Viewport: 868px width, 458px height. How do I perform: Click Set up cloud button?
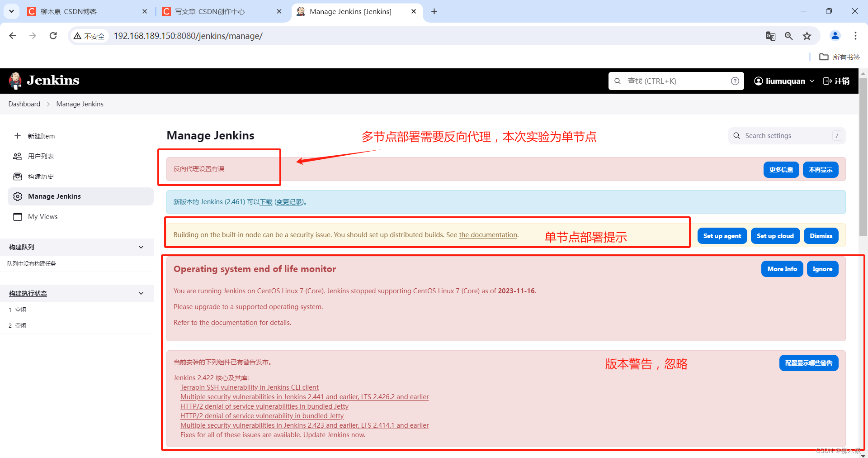click(x=775, y=236)
